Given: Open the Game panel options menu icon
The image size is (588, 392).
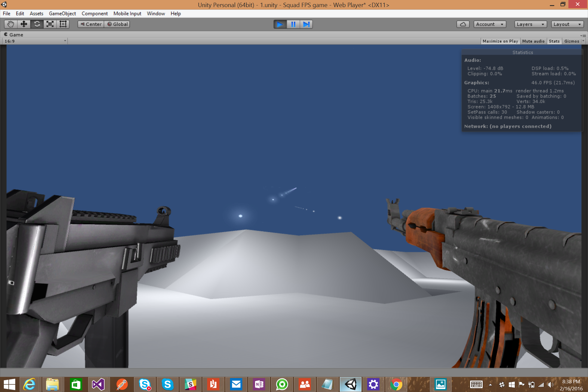Looking at the screenshot, I should (x=583, y=35).
